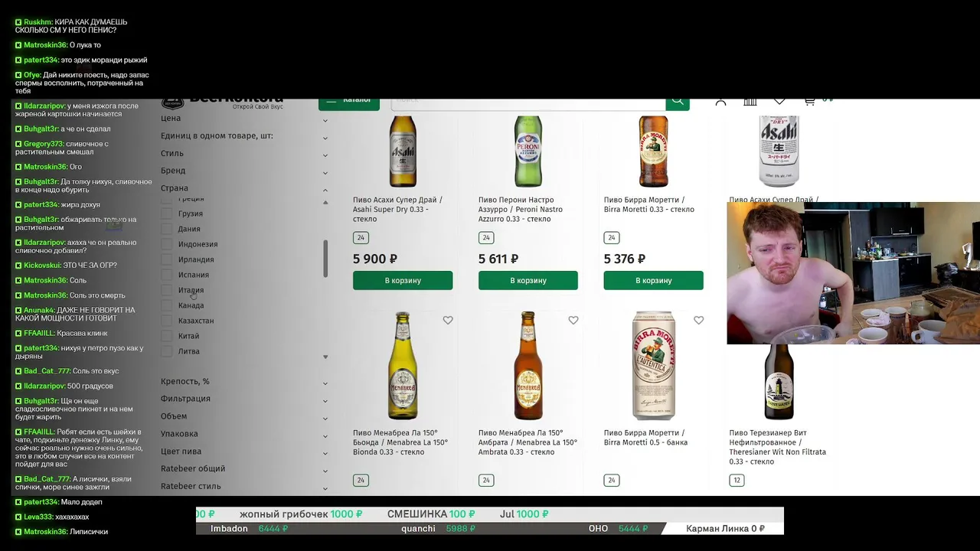Expand the Фильтрация filter section
The height and width of the screenshot is (551, 980).
[x=244, y=399]
